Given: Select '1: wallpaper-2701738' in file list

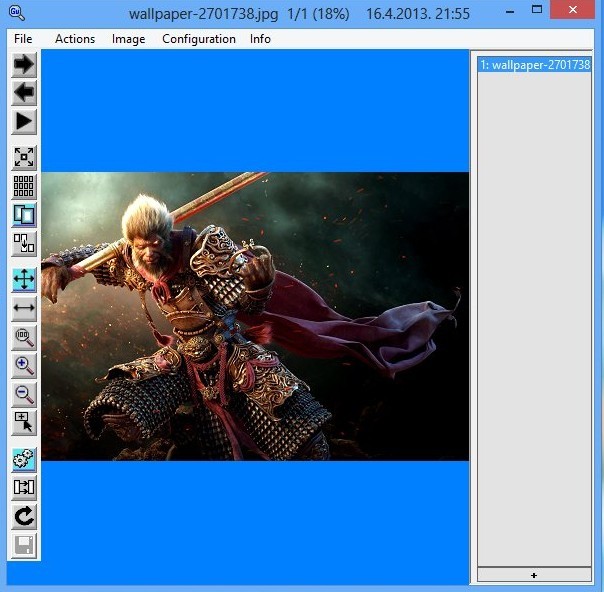Looking at the screenshot, I should (x=534, y=65).
